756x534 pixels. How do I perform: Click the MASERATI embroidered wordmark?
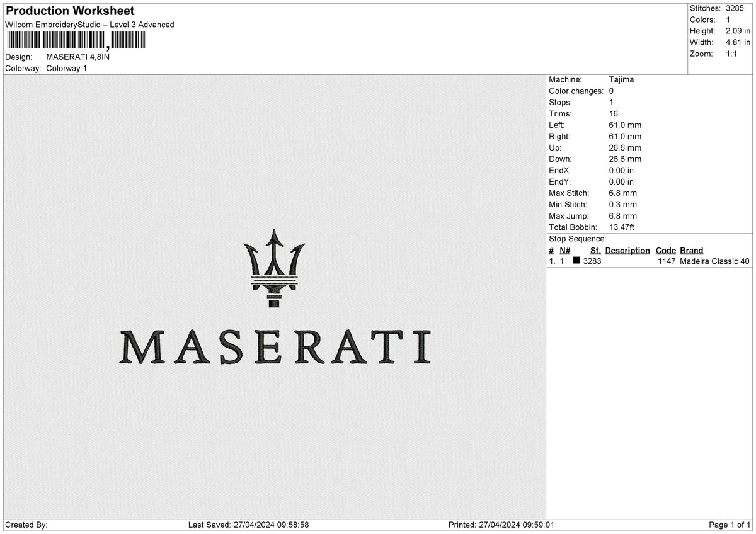pos(275,347)
